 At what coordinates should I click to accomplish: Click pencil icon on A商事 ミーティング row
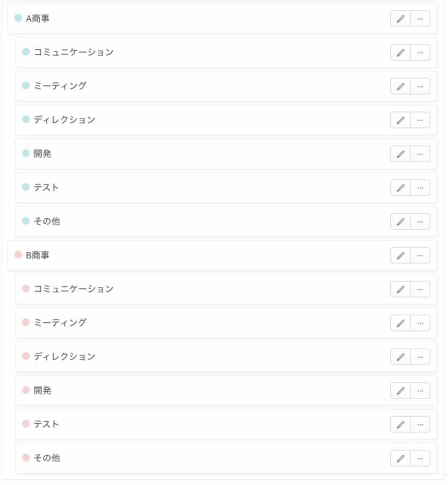tap(401, 86)
